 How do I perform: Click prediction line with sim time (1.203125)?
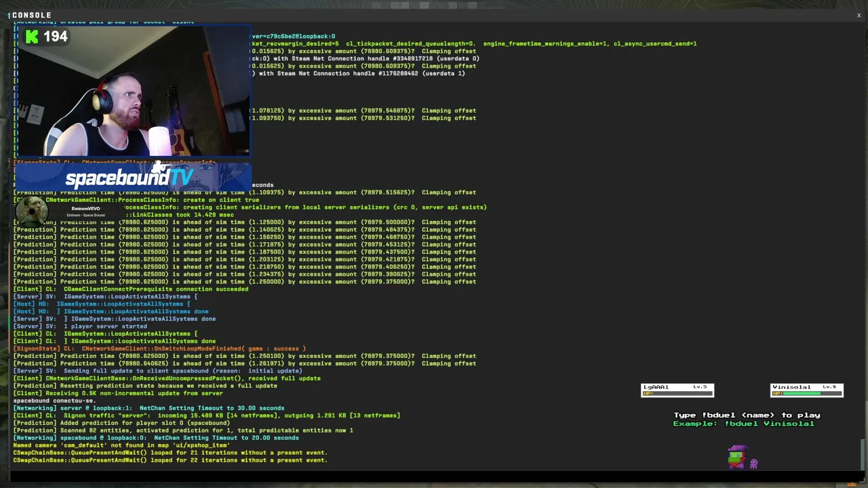pyautogui.click(x=245, y=260)
